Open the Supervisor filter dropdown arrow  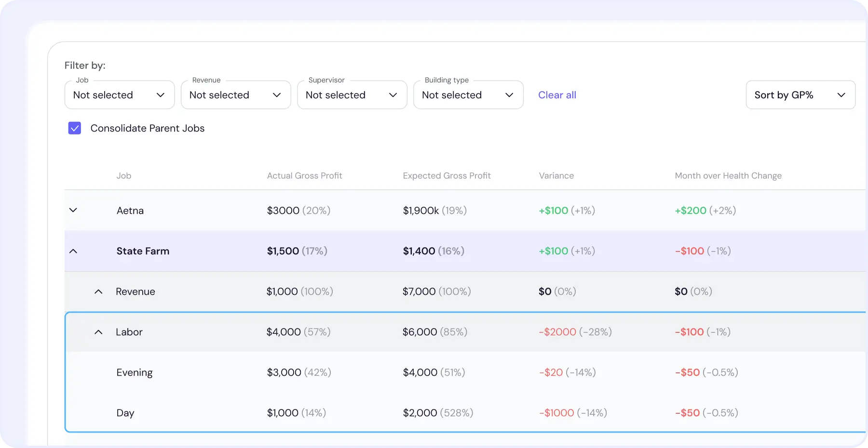393,95
